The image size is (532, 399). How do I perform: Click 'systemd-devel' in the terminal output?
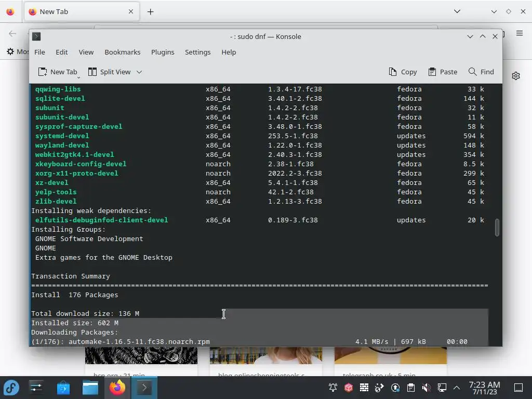62,136
